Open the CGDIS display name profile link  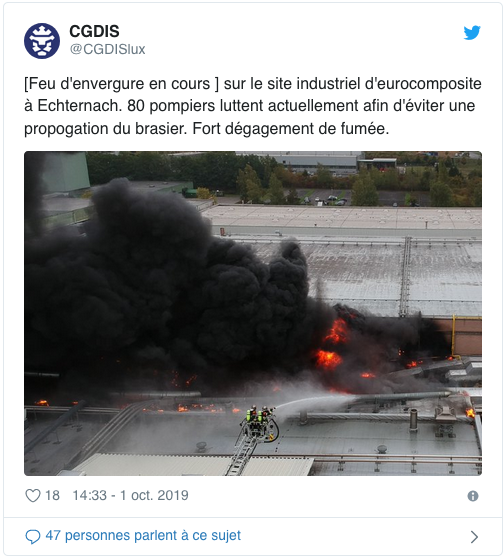coord(94,31)
